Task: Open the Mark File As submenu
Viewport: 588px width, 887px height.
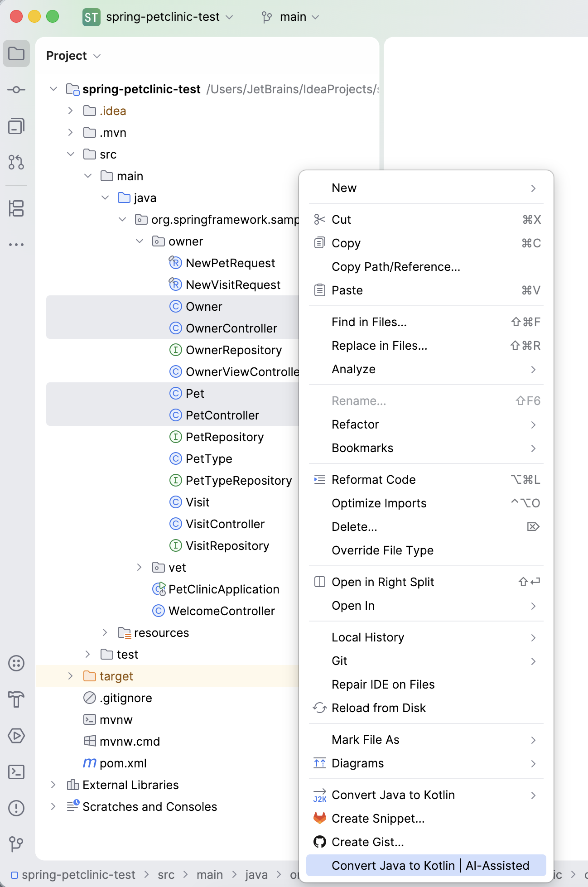Action: click(x=426, y=739)
